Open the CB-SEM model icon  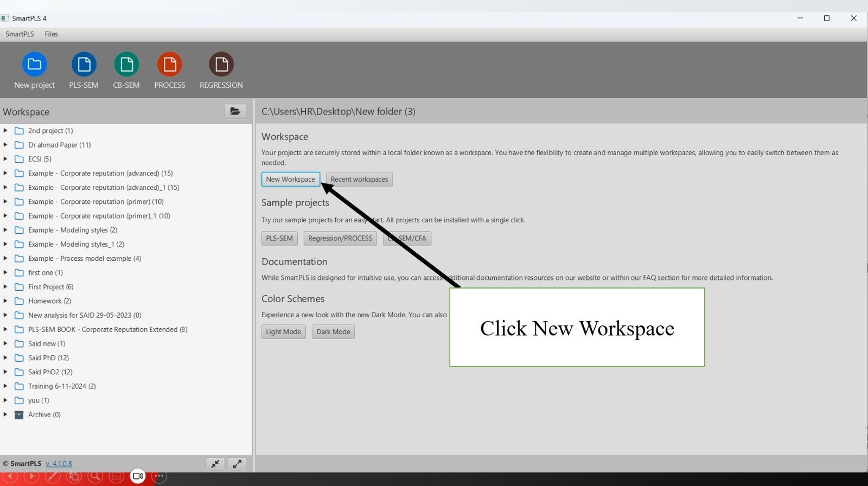pos(126,65)
